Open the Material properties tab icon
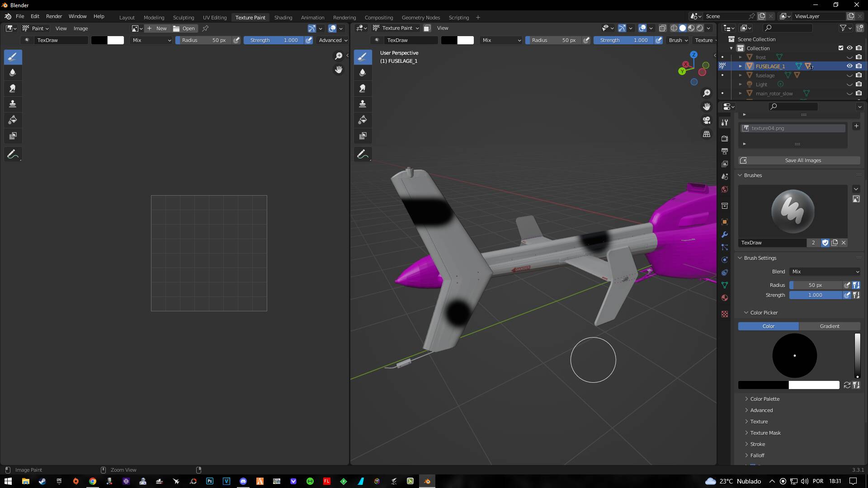This screenshot has height=488, width=868. click(x=725, y=298)
